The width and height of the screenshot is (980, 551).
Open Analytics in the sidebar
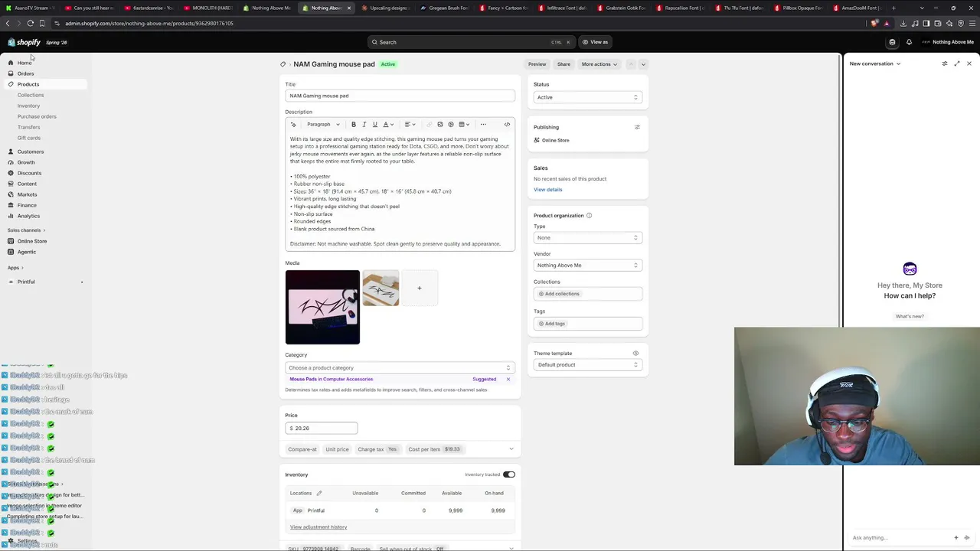28,216
